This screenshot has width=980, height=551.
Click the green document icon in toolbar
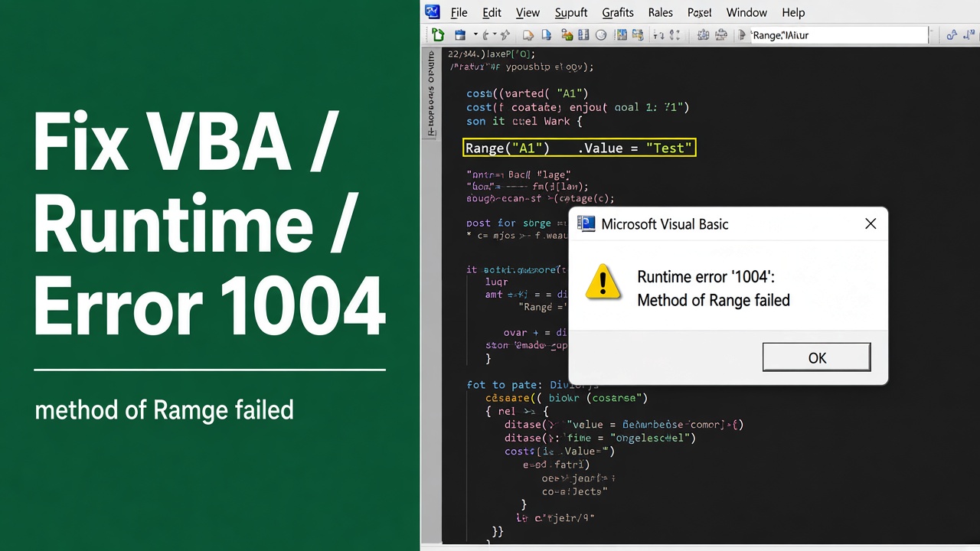pos(438,34)
